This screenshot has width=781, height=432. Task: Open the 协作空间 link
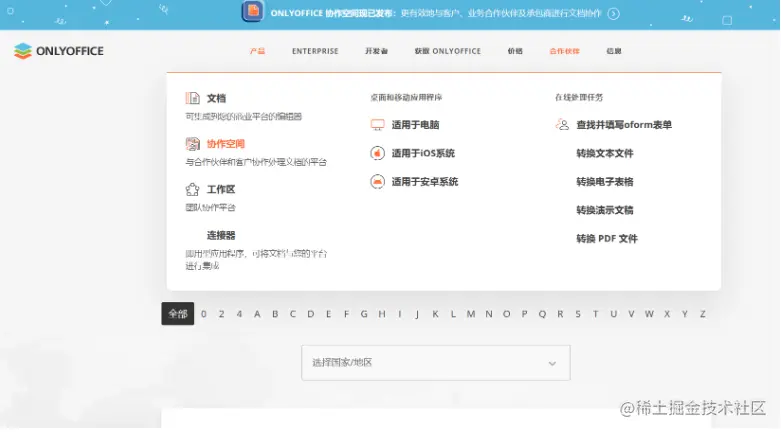click(x=226, y=144)
